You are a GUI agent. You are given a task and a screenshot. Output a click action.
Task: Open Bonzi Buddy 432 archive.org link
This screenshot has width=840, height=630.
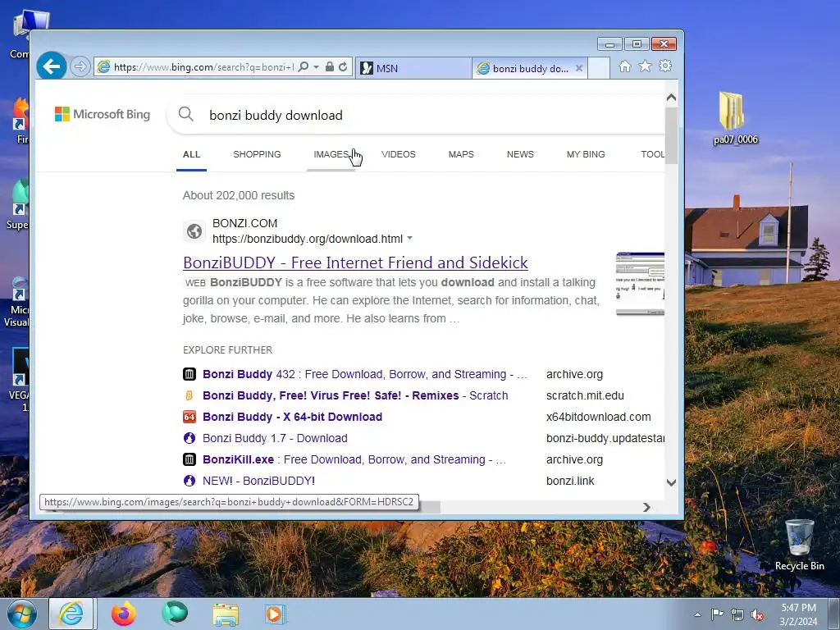click(x=365, y=374)
